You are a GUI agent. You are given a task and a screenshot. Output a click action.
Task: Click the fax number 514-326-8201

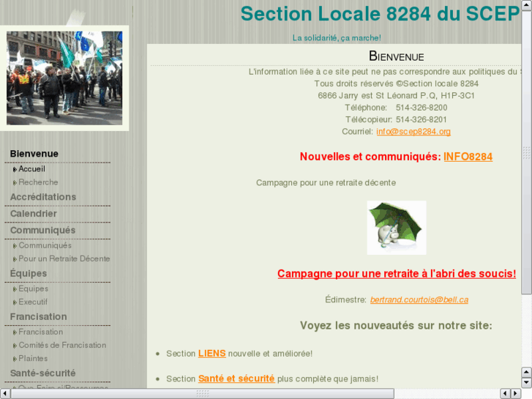[x=421, y=119]
